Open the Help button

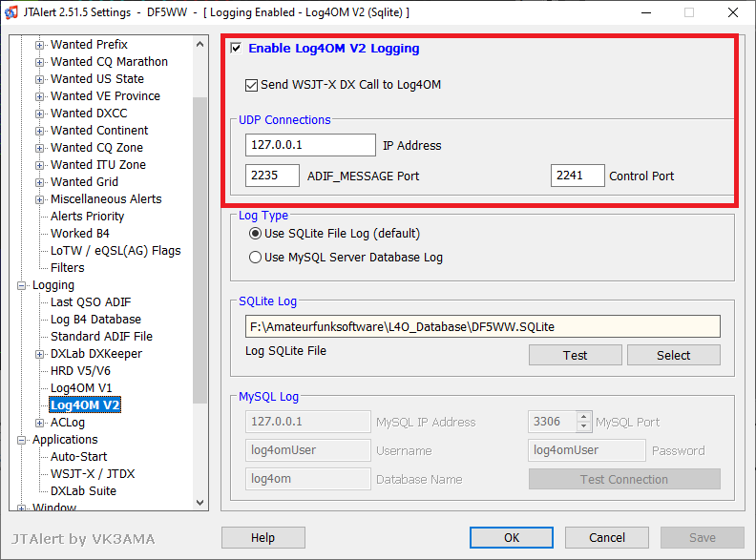[x=263, y=537]
